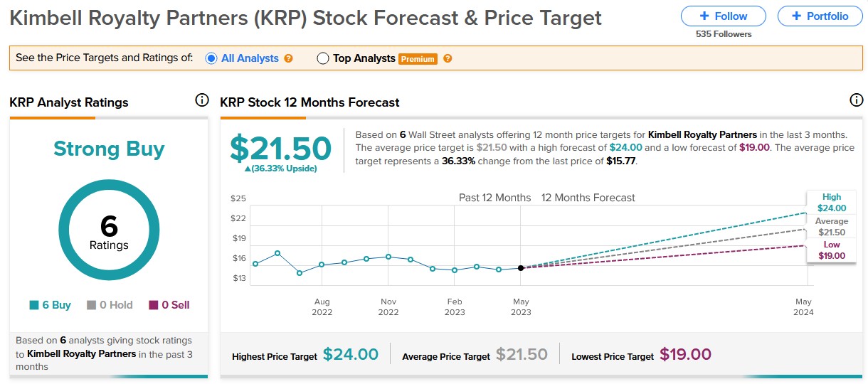Viewport: 868px width, 384px height.
Task: Select the All Analysts radio button
Action: click(211, 58)
